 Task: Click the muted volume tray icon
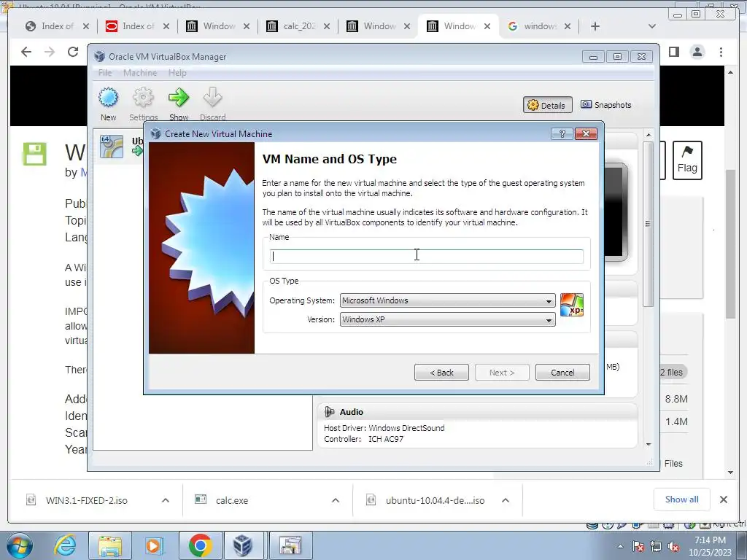click(x=673, y=547)
